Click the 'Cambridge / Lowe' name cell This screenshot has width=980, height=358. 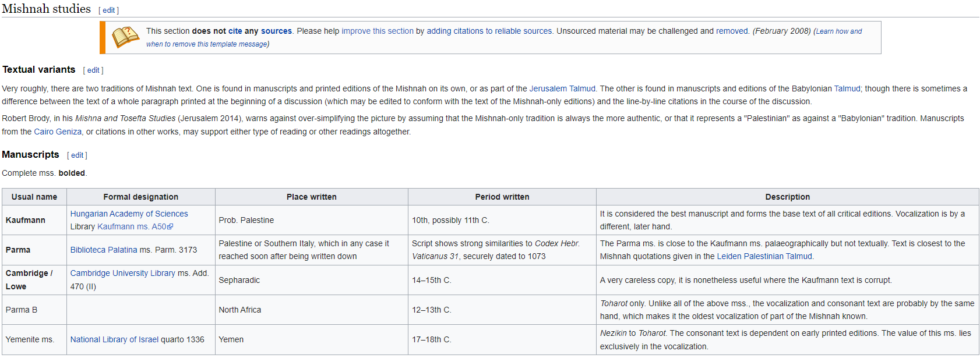coord(34,280)
